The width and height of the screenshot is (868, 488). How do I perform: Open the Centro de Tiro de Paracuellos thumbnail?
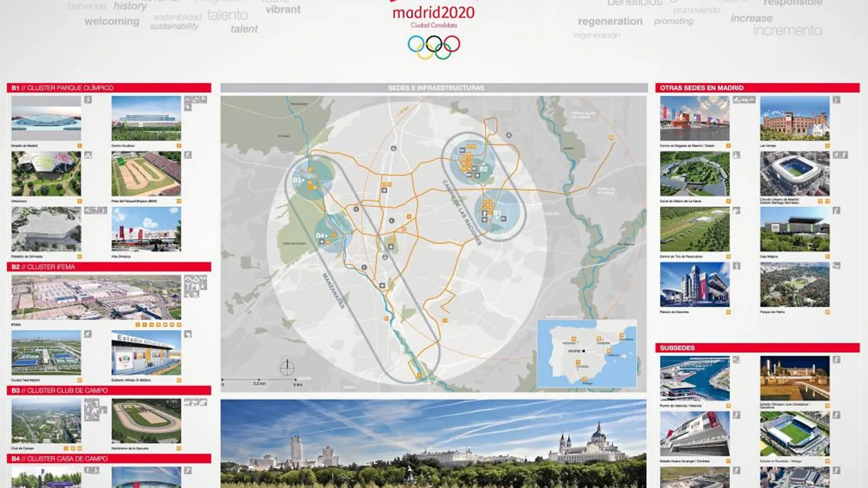pyautogui.click(x=695, y=229)
